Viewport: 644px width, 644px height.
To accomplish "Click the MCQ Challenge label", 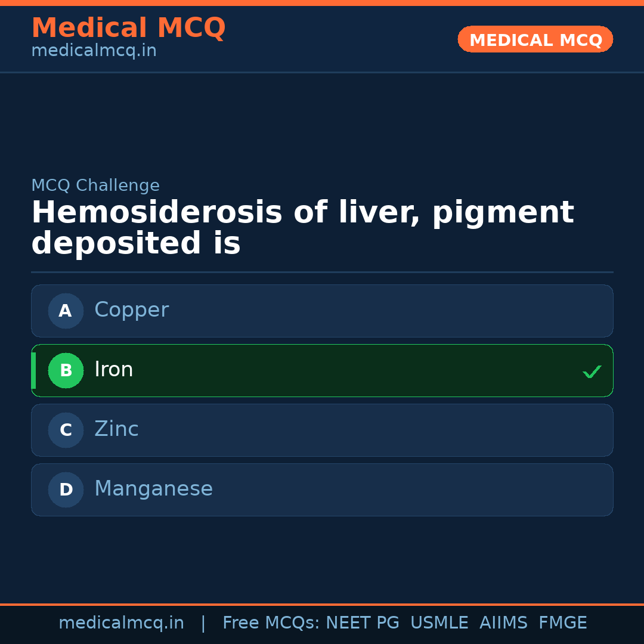I will (x=95, y=185).
